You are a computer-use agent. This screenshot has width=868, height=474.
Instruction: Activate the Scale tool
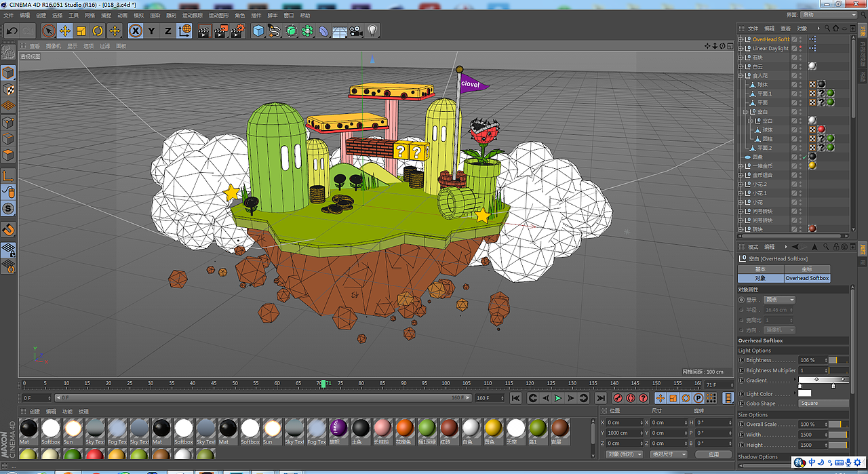81,31
